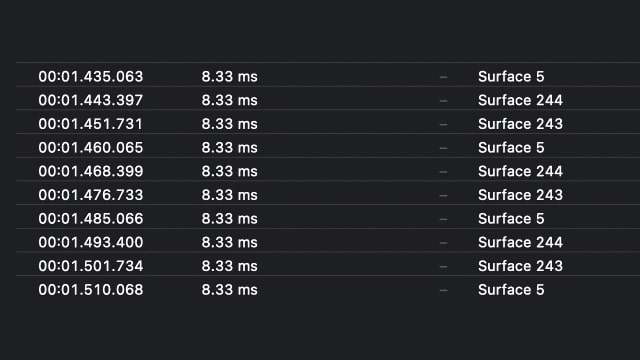Select timestamp 00:01.451.731
This screenshot has width=640, height=360.
[x=91, y=124]
